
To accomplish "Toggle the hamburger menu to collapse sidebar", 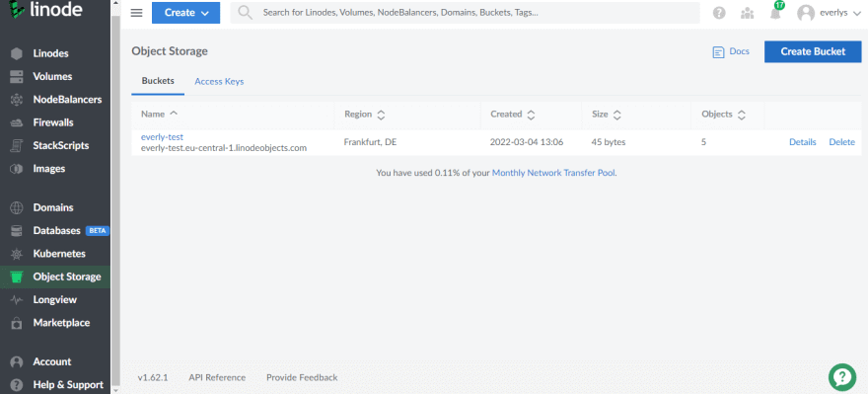I will (x=136, y=13).
